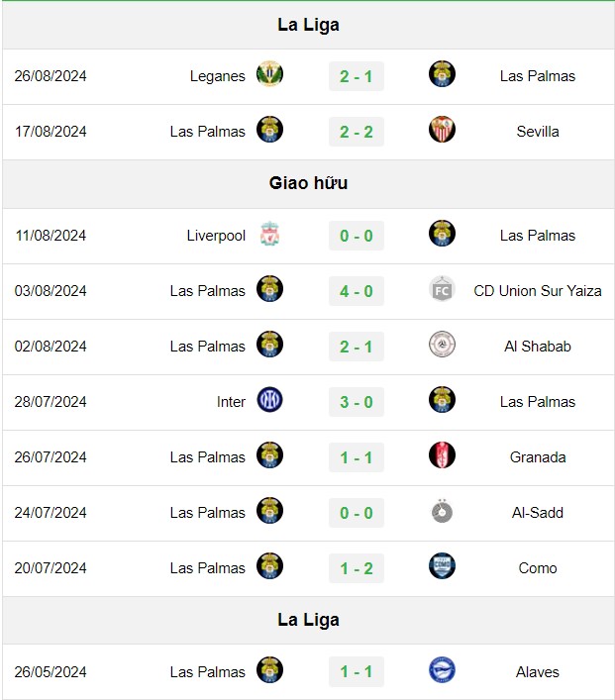Click the Alaves club crest
The height and width of the screenshot is (700, 615).
442,670
